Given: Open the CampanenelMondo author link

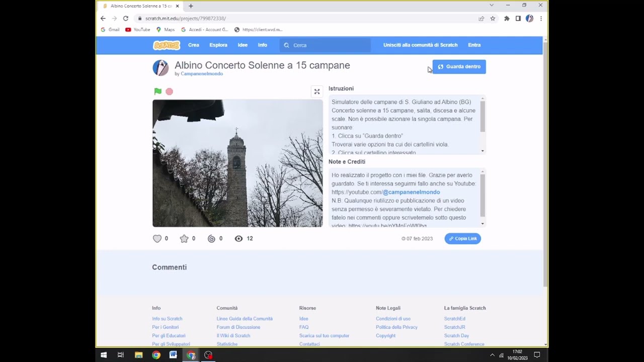Looking at the screenshot, I should pos(202,74).
